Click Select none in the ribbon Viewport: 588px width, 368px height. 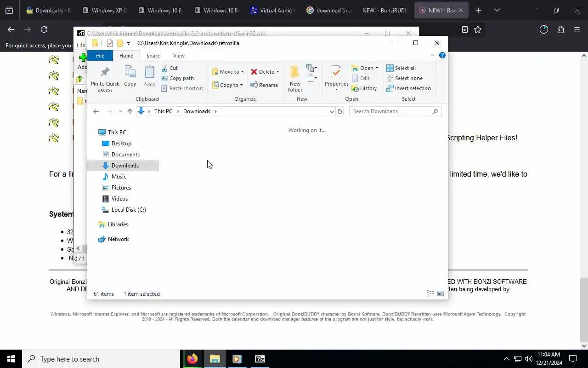(404, 78)
